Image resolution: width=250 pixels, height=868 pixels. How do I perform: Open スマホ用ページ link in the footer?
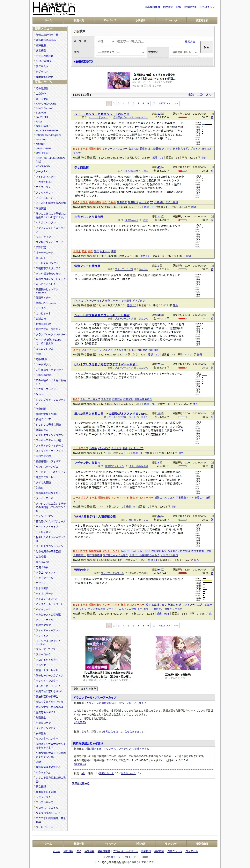[x=111, y=857]
